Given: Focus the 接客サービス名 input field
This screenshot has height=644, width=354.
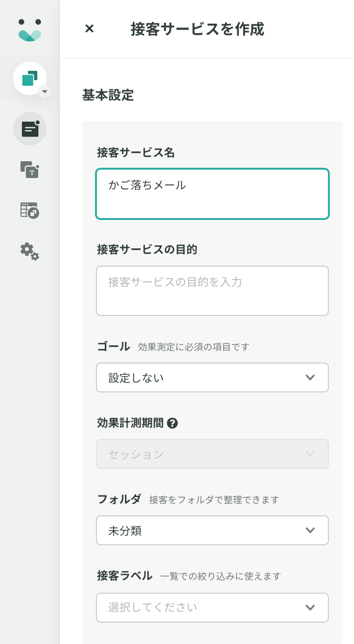Looking at the screenshot, I should point(212,194).
